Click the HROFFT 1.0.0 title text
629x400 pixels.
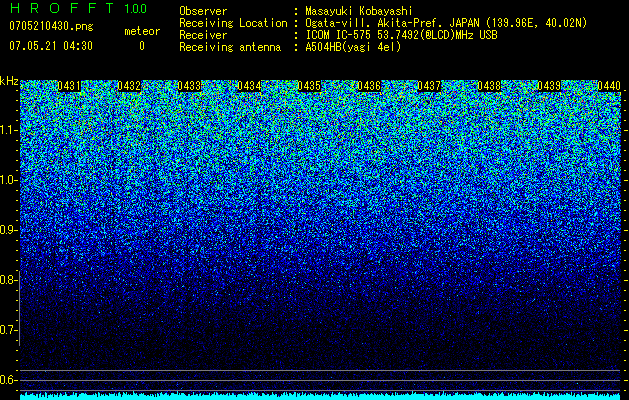click(x=78, y=8)
